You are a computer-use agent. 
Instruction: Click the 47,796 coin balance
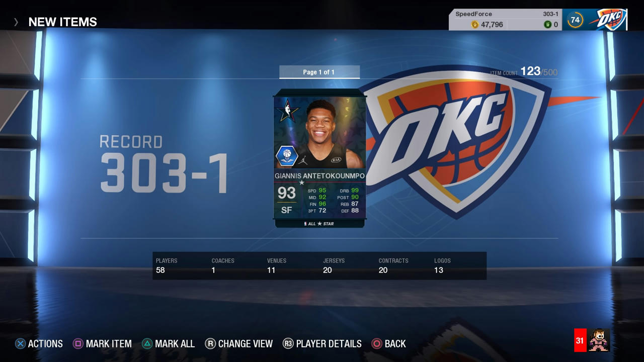point(492,25)
